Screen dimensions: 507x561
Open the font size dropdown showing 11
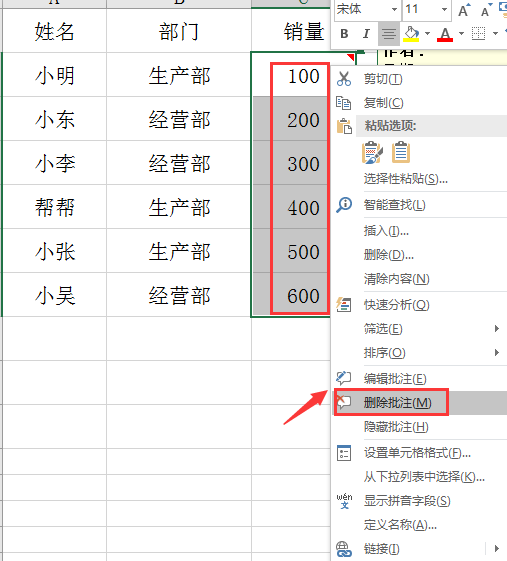tap(444, 9)
